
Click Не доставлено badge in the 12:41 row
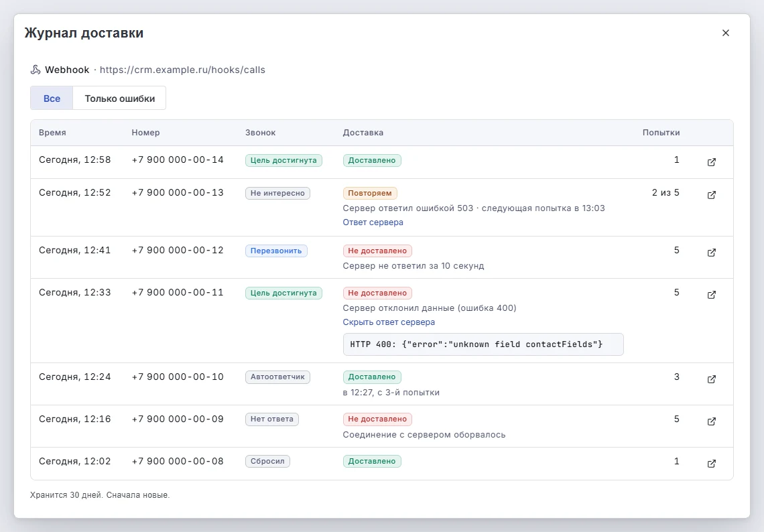[377, 251]
